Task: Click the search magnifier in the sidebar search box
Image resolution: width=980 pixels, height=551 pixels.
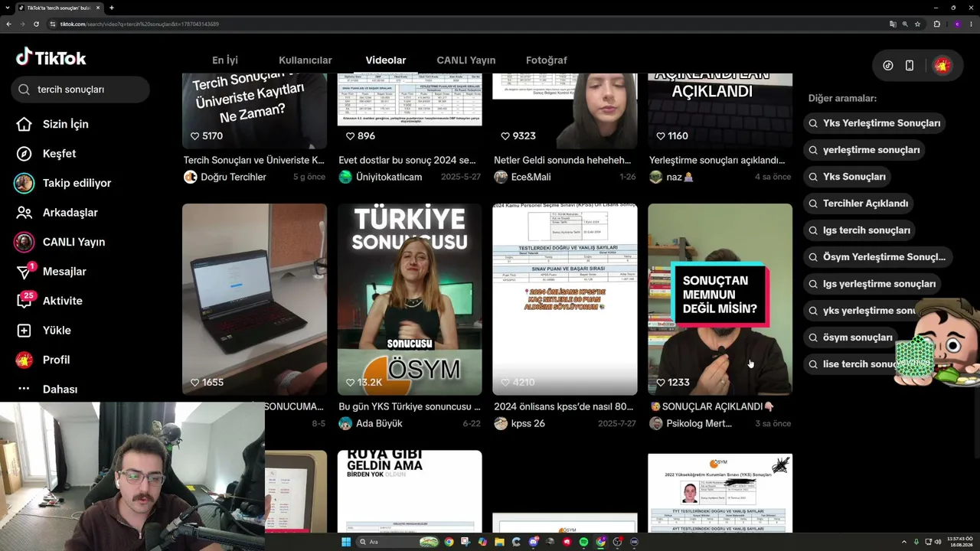Action: (24, 90)
